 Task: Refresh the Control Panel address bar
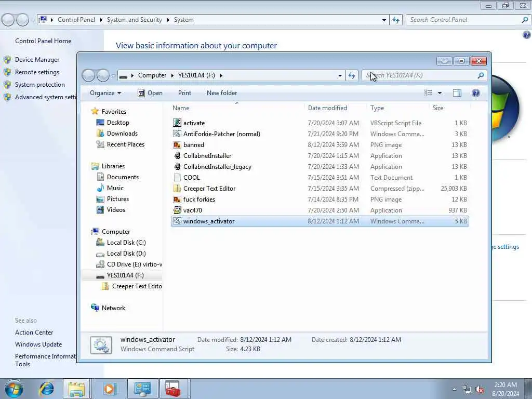pyautogui.click(x=395, y=20)
